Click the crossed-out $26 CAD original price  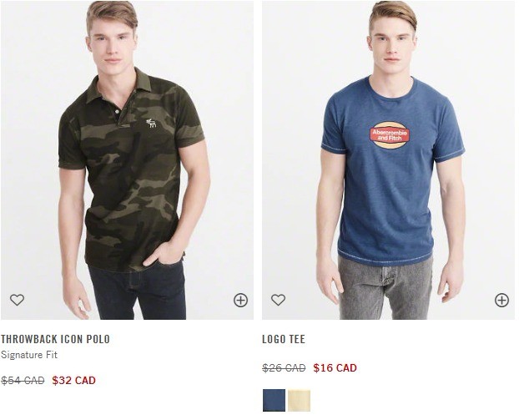[284, 368]
